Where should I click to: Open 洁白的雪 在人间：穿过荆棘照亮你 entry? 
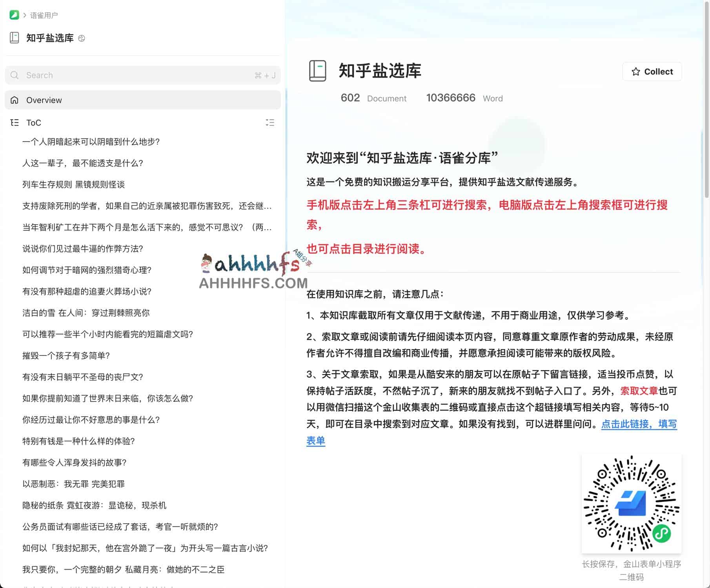(x=86, y=313)
